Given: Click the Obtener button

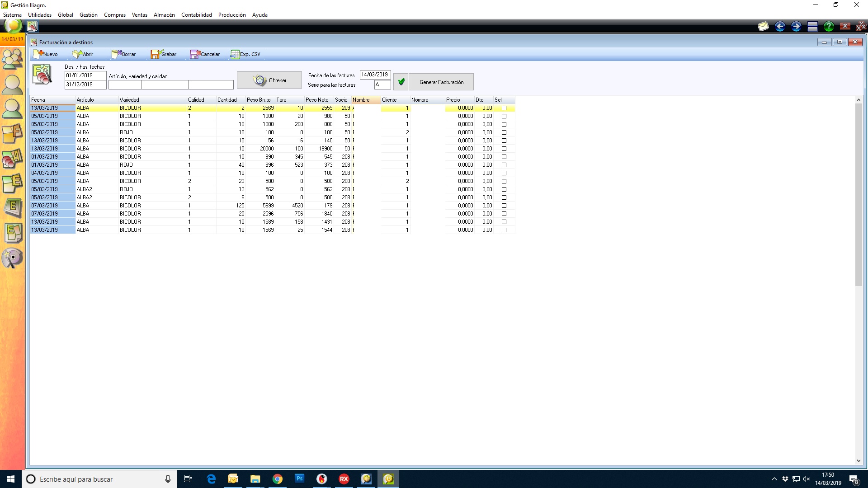Looking at the screenshot, I should pos(269,80).
